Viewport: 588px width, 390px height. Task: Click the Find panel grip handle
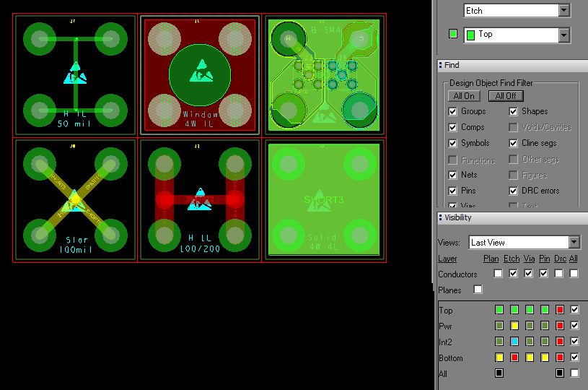(x=441, y=65)
